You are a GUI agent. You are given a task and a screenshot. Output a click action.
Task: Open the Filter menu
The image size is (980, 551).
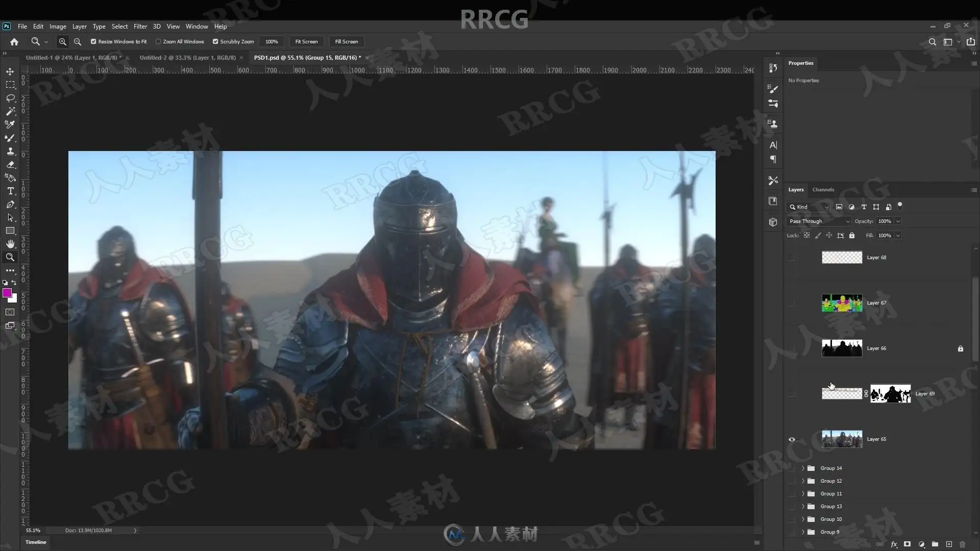140,27
